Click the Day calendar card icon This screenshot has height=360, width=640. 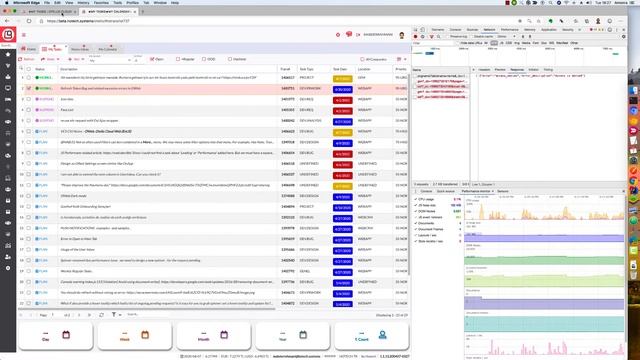(66, 335)
